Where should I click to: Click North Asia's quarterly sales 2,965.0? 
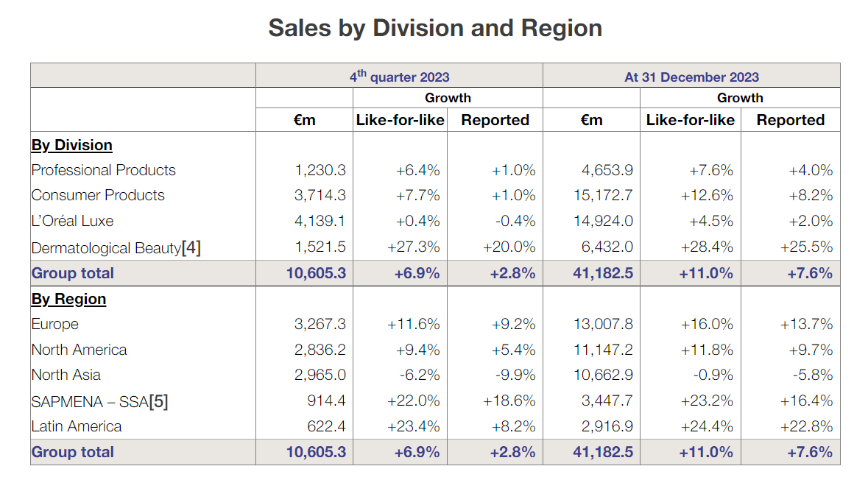[320, 375]
